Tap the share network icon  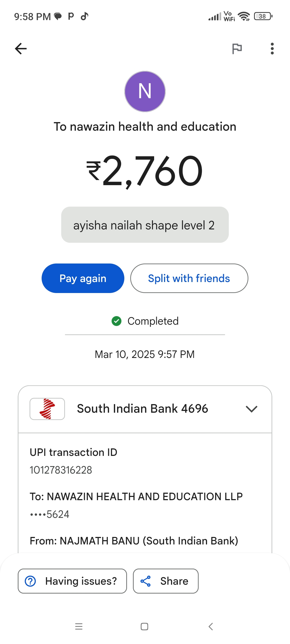pyautogui.click(x=146, y=581)
